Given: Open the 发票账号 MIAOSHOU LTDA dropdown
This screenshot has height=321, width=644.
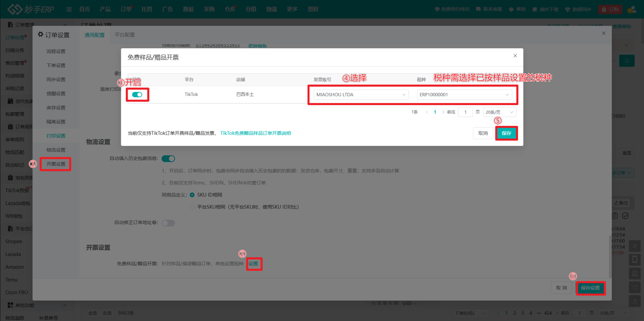Looking at the screenshot, I should tap(361, 94).
